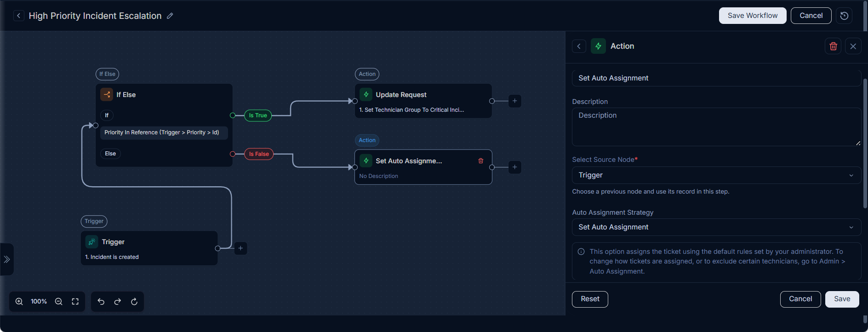This screenshot has height=332, width=868.
Task: Click the green lightning icon in the Action panel header
Action: click(598, 46)
